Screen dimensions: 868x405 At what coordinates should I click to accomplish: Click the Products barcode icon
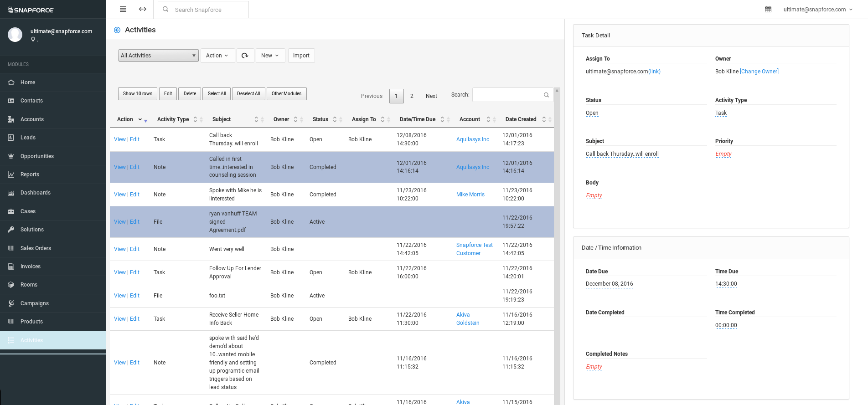(11, 322)
